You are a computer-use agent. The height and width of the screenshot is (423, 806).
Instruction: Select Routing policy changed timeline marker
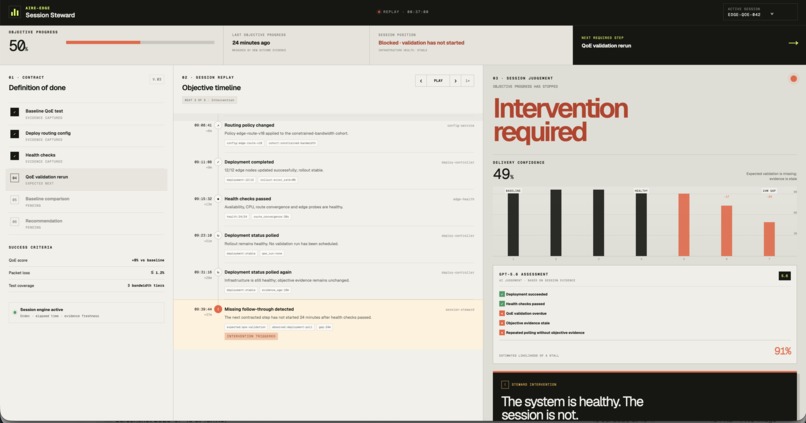pyautogui.click(x=218, y=125)
